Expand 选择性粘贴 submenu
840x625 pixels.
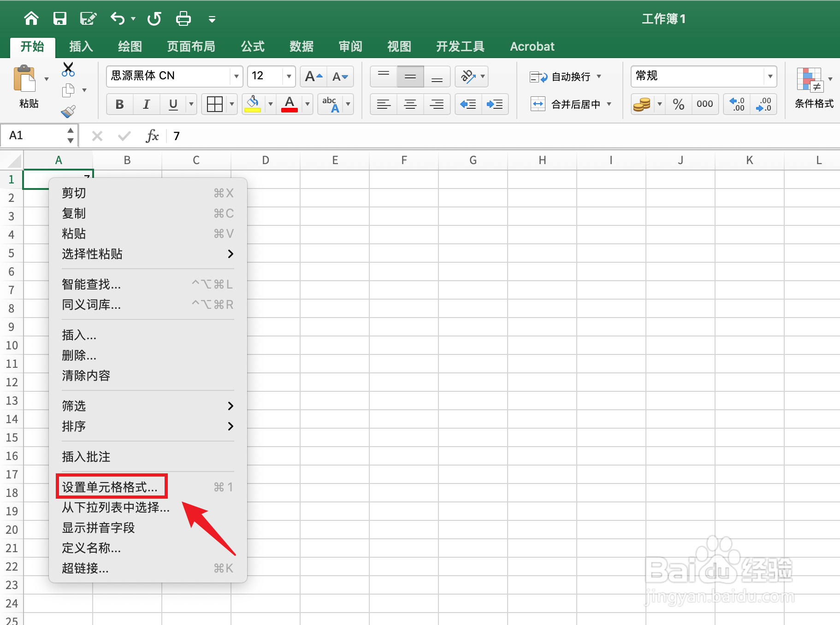coord(148,254)
